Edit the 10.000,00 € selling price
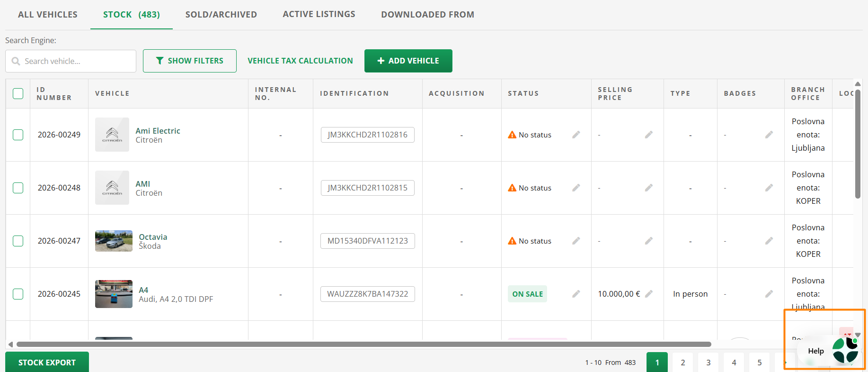This screenshot has height=372, width=868. tap(649, 294)
